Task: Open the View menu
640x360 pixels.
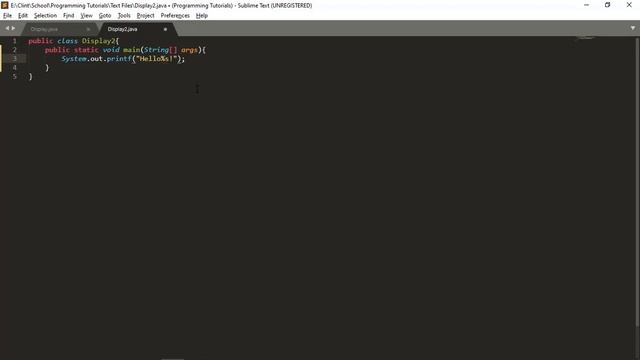Action: coord(86,16)
